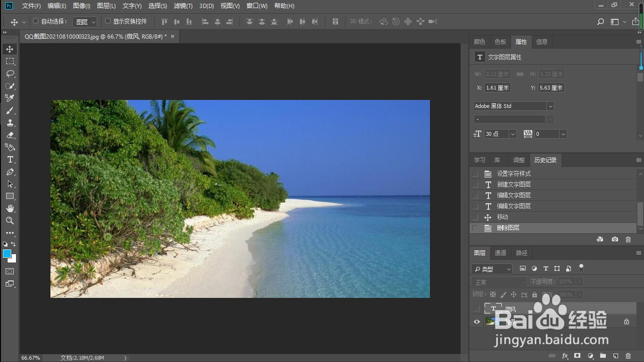
Task: Select the Zoom tool
Action: 10,221
